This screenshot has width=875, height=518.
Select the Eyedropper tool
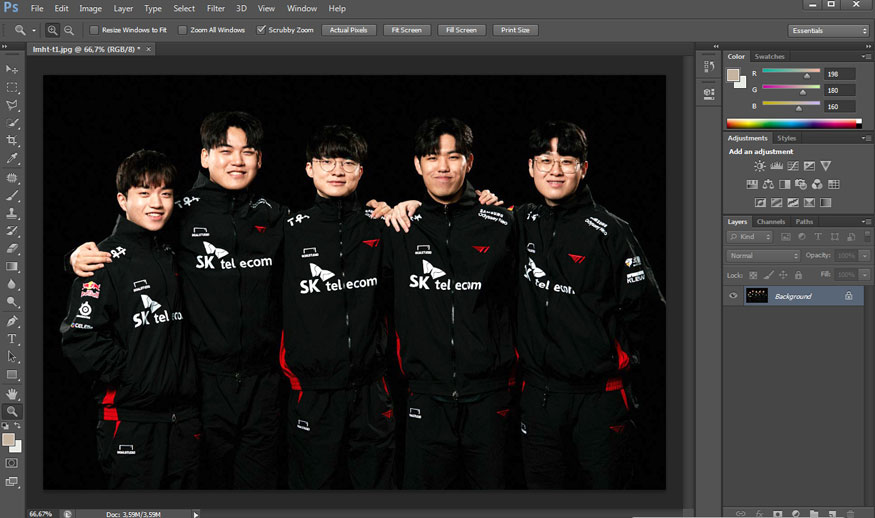(x=12, y=159)
